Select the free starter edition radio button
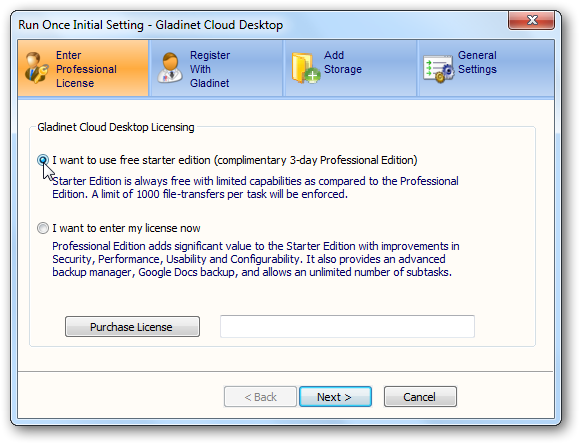 tap(43, 160)
